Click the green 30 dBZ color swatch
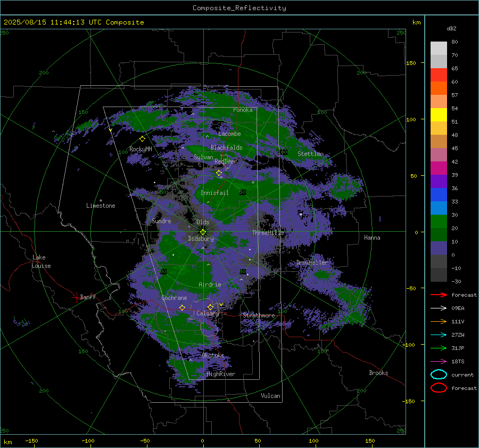 pos(439,222)
